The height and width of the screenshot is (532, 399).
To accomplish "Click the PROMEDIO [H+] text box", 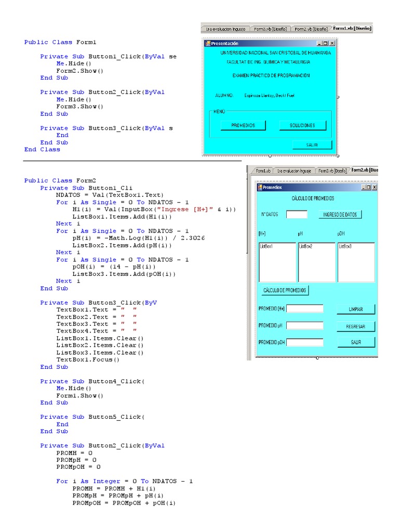I will [x=304, y=309].
